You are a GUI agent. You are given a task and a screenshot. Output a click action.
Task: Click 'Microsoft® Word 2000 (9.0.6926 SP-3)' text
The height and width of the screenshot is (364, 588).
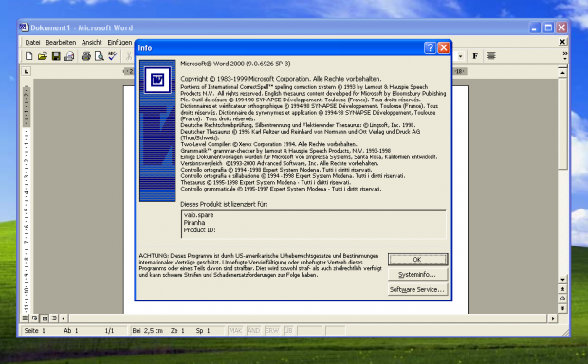tap(235, 64)
